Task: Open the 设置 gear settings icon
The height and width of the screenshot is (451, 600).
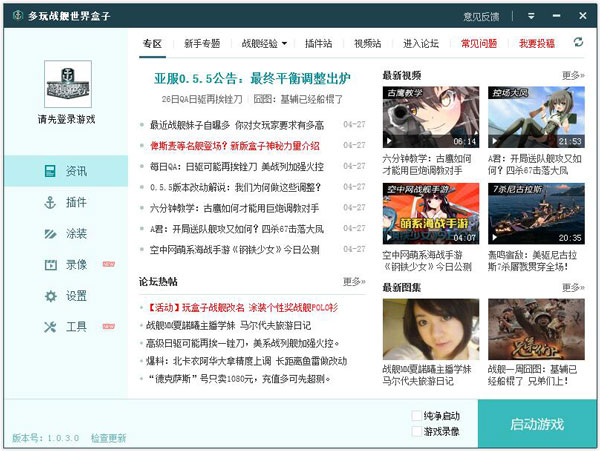Action: [x=49, y=296]
